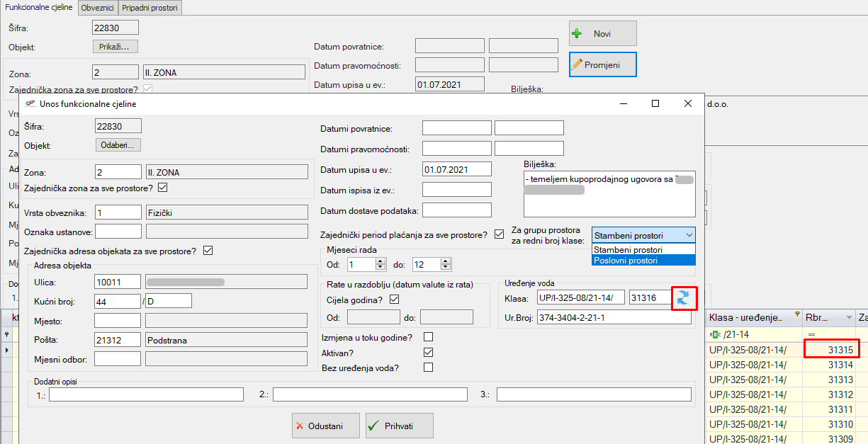
Task: Uncheck the 'Aktivan?' checkbox
Action: [x=428, y=352]
